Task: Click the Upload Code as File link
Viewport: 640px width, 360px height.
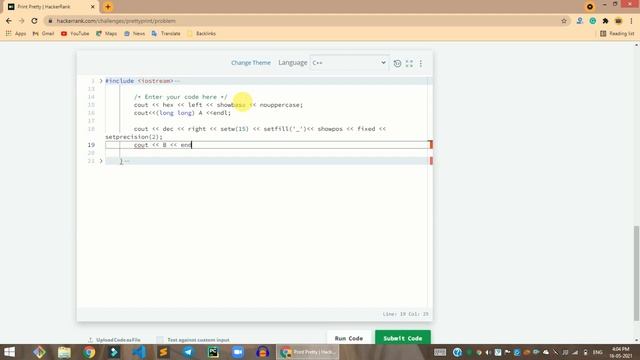Action: (114, 340)
